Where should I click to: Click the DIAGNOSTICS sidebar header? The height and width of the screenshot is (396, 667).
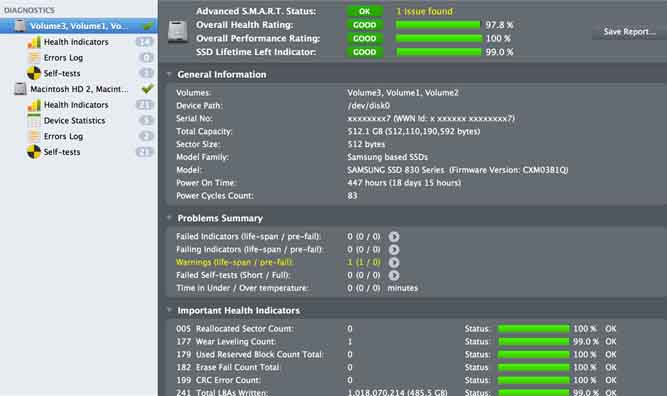coord(29,10)
